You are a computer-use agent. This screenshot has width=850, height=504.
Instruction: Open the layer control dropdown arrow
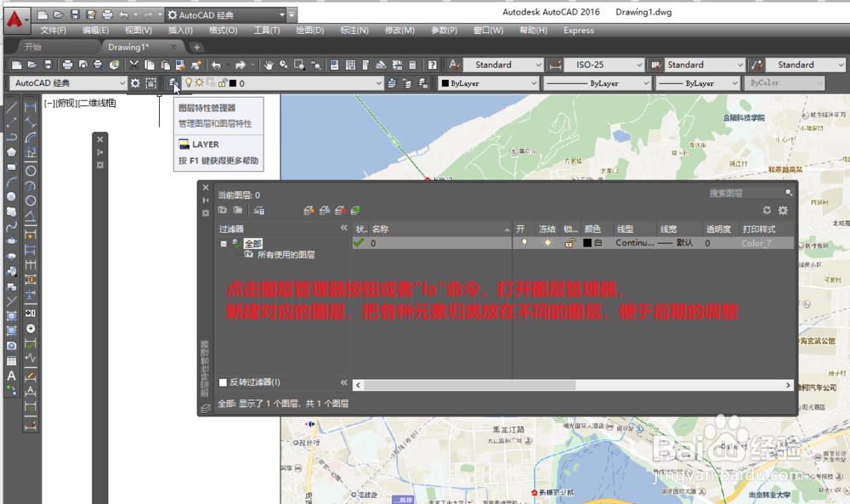pos(379,83)
